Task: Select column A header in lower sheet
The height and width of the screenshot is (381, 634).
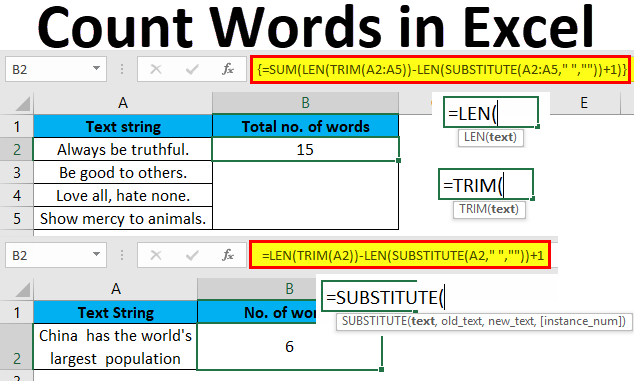Action: [x=116, y=289]
